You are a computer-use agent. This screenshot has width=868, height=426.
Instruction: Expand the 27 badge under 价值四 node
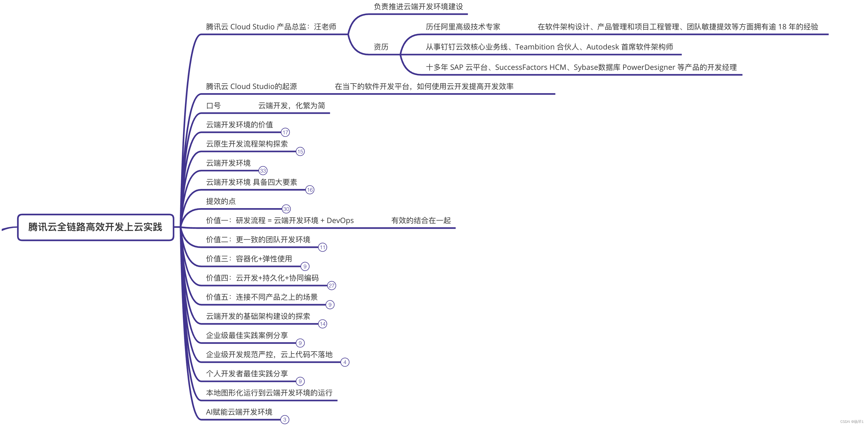tap(332, 285)
